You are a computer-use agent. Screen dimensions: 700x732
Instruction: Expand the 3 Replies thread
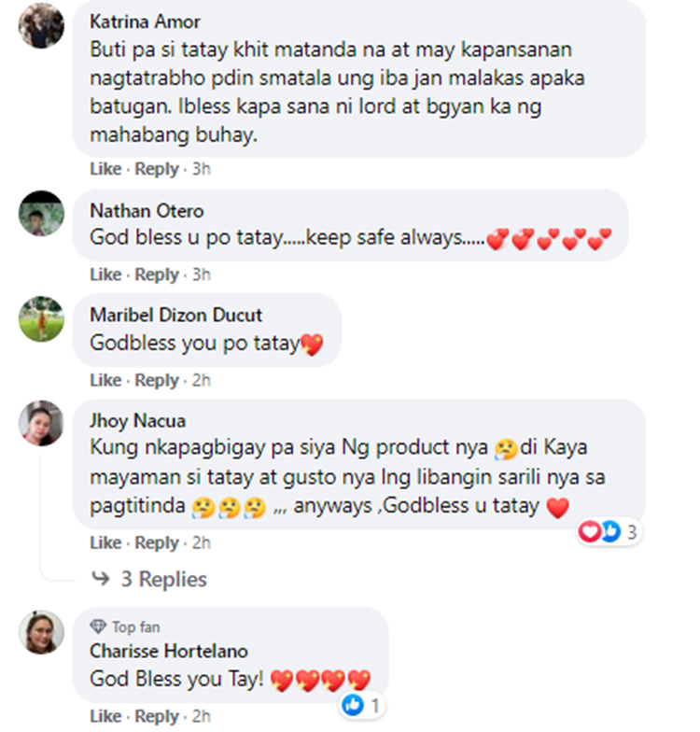point(164,579)
